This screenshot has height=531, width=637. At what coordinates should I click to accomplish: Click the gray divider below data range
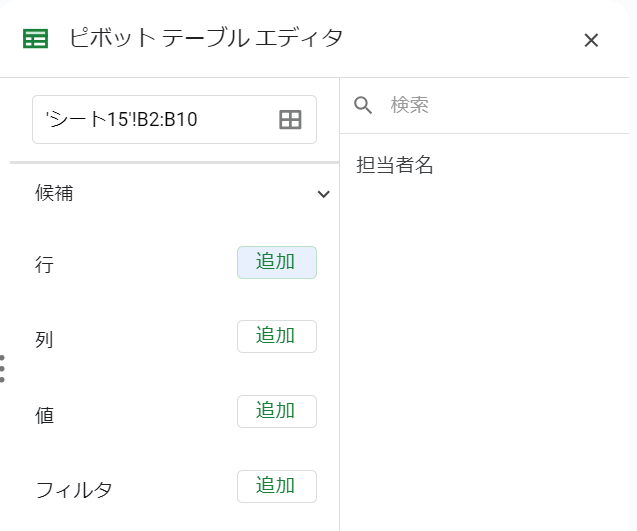[x=174, y=163]
